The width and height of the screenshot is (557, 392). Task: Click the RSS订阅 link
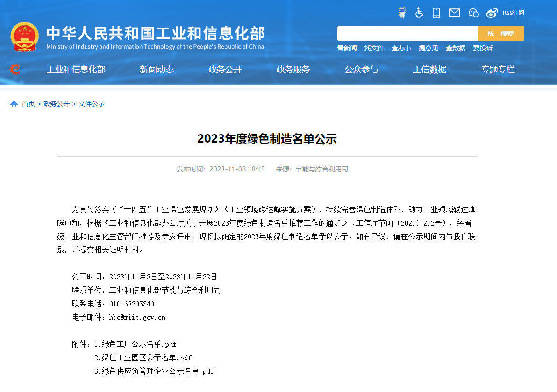[x=513, y=13]
